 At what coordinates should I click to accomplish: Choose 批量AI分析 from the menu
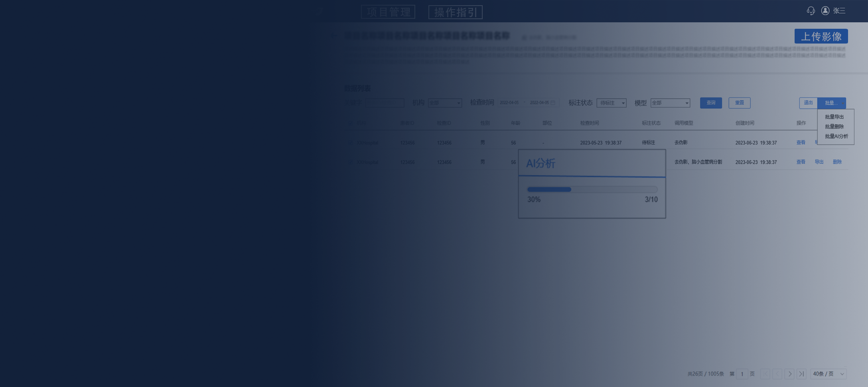coord(836,136)
